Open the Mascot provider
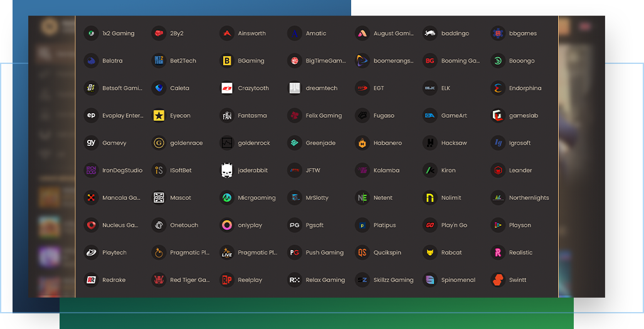Viewport: 644px width, 329px height. coord(172,198)
